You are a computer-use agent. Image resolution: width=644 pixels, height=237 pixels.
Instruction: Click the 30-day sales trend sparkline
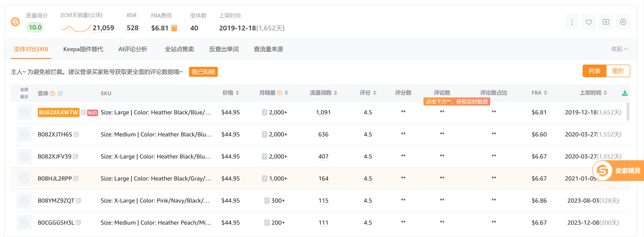coord(76,28)
